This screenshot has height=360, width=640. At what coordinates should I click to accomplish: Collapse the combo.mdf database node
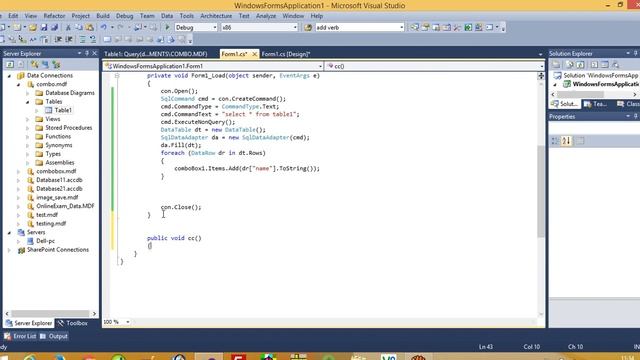19,84
